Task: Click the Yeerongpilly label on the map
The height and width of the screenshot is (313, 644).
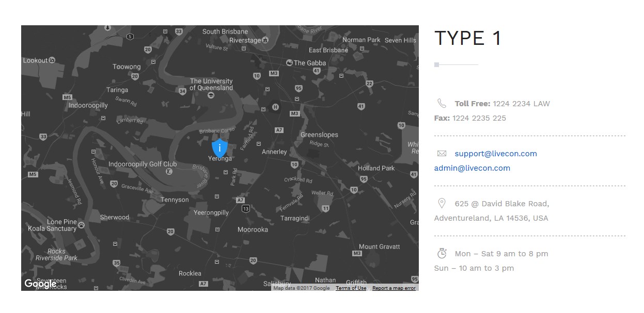Action: pos(211,212)
